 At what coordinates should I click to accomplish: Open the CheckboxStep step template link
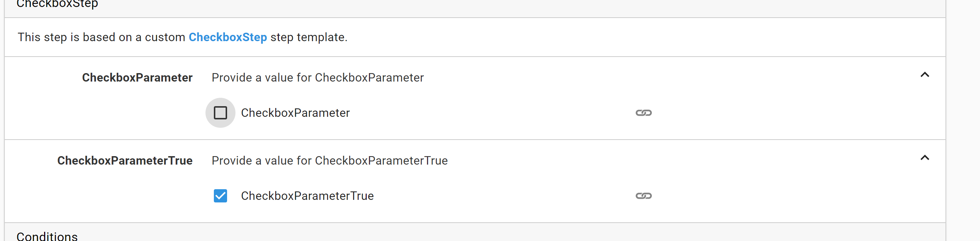[228, 37]
